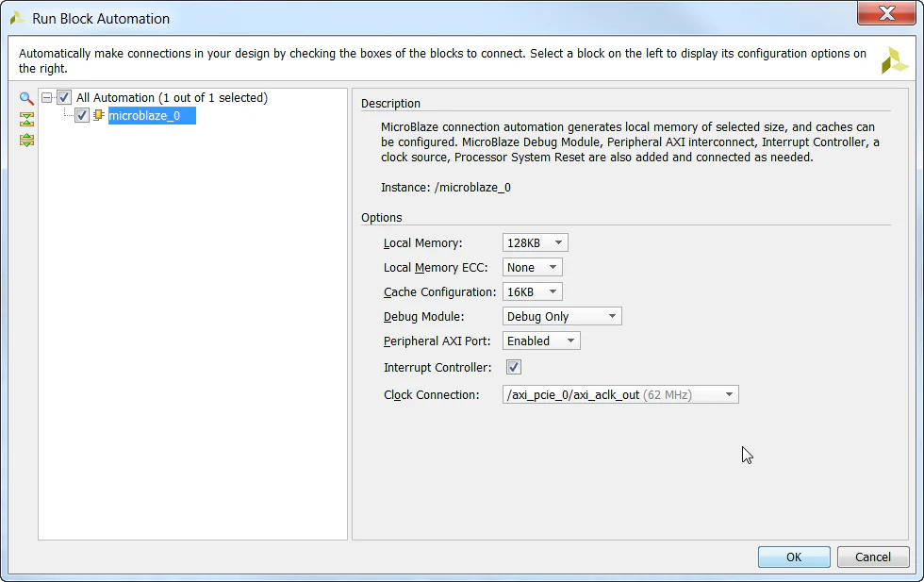Click the Cancel button

[x=872, y=557]
